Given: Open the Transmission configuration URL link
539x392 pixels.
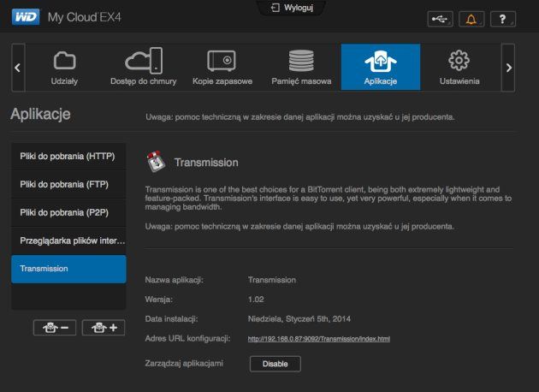Looking at the screenshot, I should pyautogui.click(x=318, y=339).
